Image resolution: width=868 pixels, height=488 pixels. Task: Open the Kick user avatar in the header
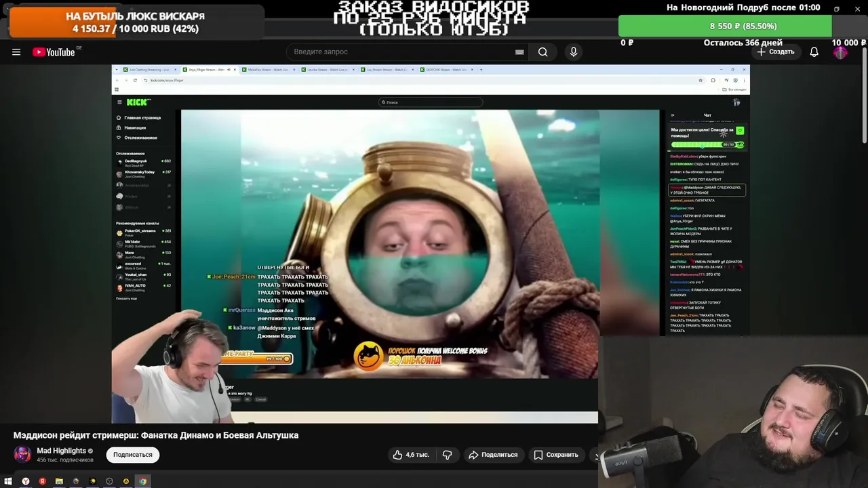[736, 102]
